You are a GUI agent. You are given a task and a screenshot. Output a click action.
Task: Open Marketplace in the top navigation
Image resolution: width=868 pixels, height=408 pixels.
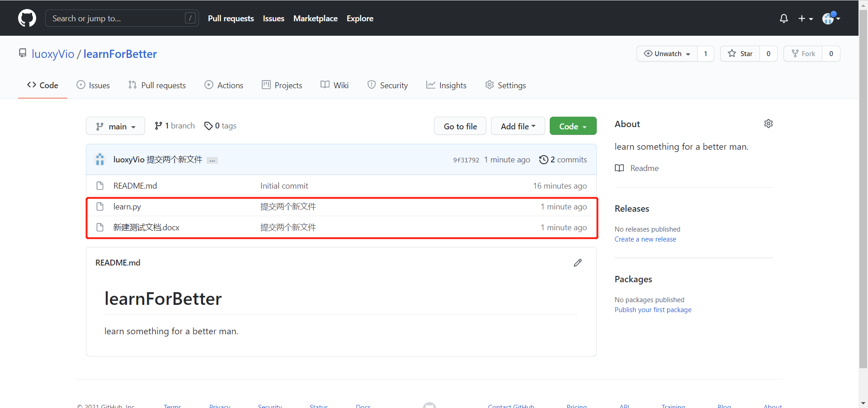tap(316, 19)
